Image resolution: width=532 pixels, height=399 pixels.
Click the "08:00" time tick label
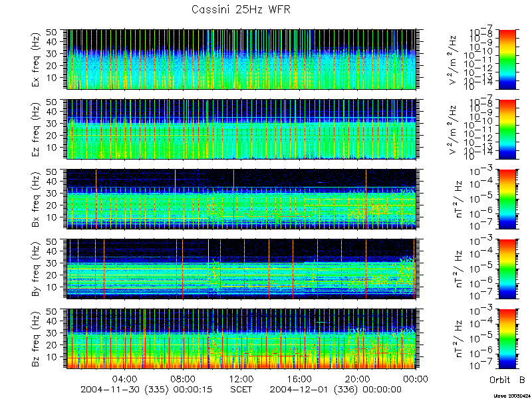click(x=184, y=379)
